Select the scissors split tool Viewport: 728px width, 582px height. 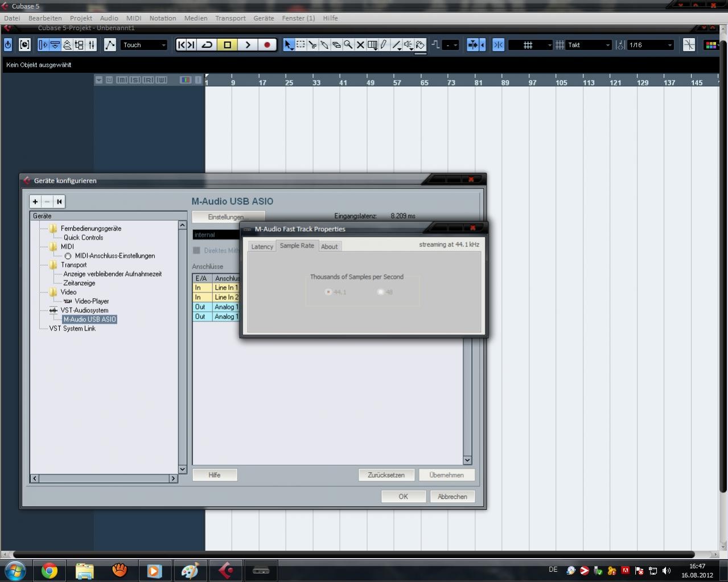312,45
